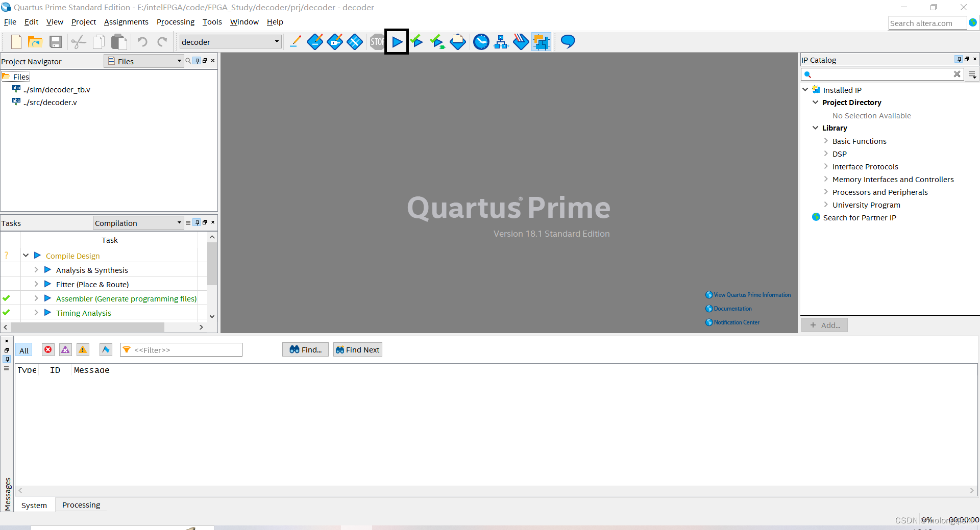
Task: Open the compilation report icon
Action: (458, 41)
